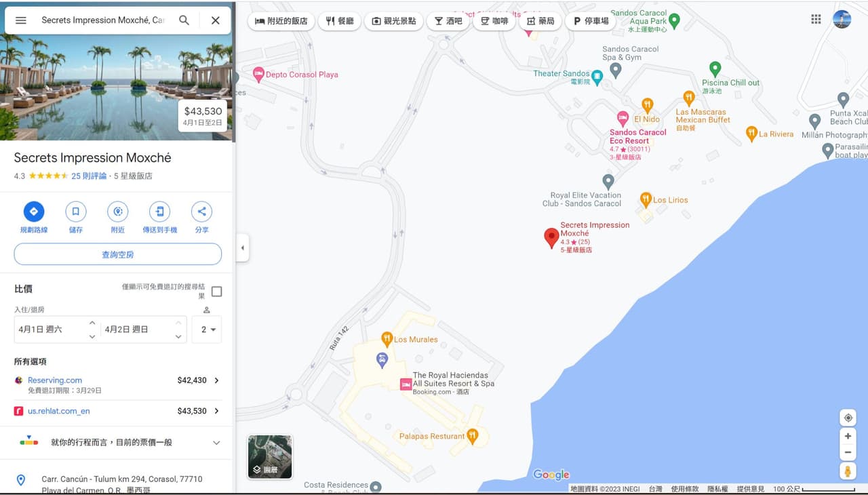Click the 隱私權 privacy link
This screenshot has width=868, height=495.
[x=717, y=489]
